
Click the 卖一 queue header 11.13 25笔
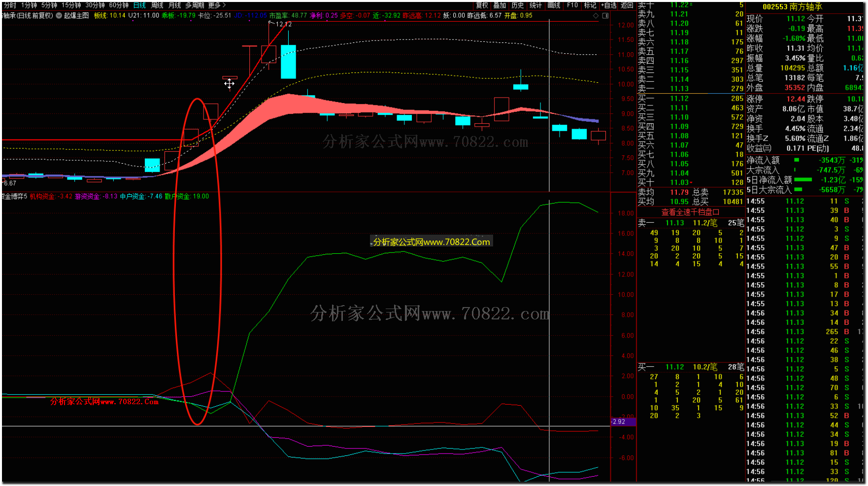coord(691,223)
